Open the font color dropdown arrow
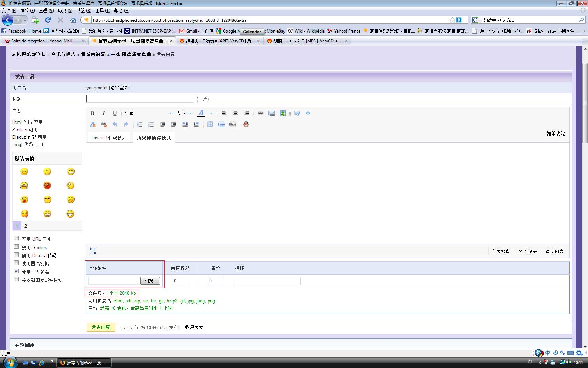 (x=211, y=113)
